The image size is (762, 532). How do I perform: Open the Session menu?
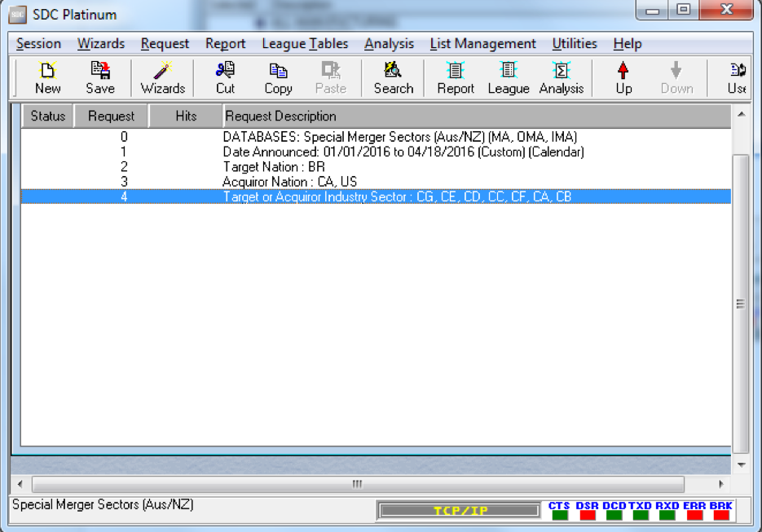coord(38,44)
